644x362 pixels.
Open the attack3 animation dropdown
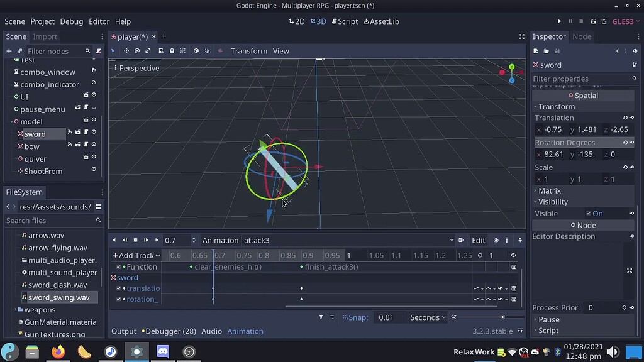[x=348, y=241]
